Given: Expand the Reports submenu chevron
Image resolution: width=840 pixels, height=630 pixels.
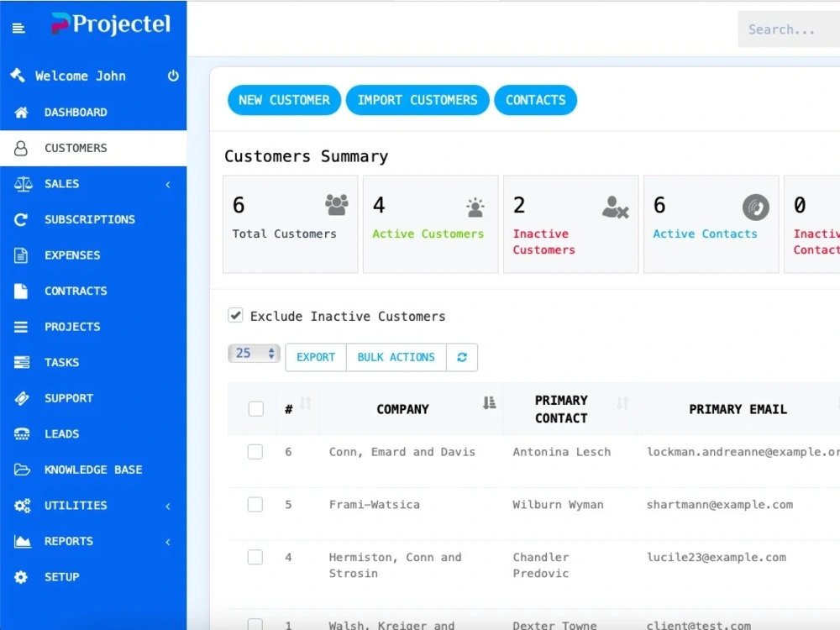Looking at the screenshot, I should point(168,542).
